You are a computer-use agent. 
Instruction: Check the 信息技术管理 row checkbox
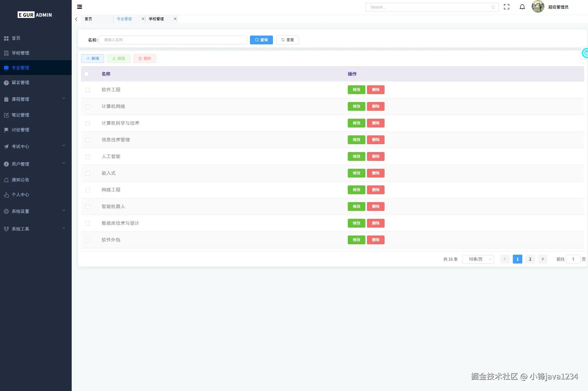click(88, 140)
